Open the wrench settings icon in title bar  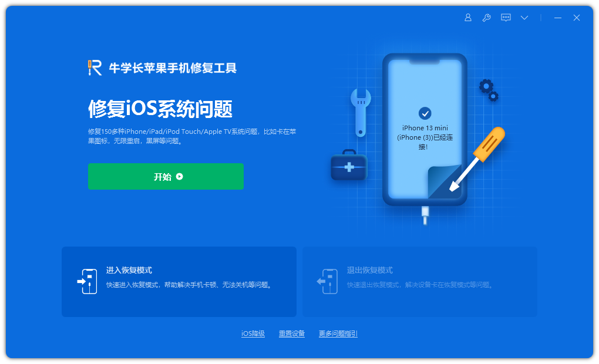(x=486, y=18)
